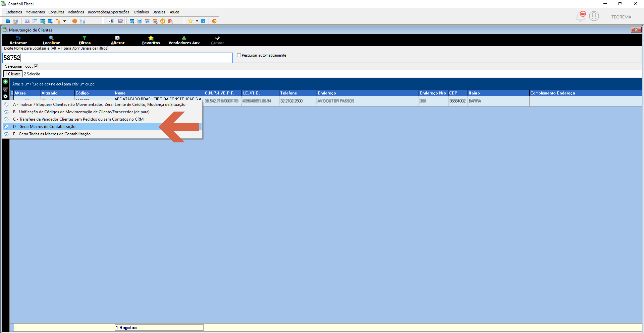Click the people icon in main toolbar

(x=15, y=21)
